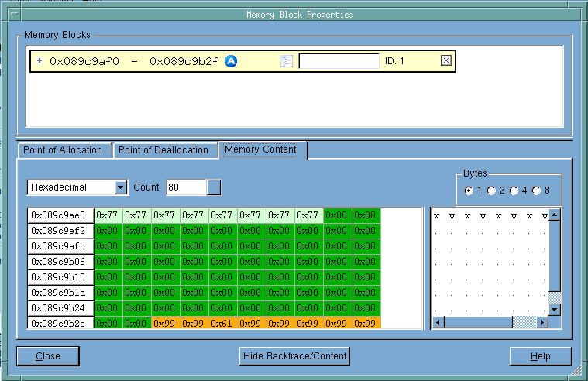588x381 pixels.
Task: Click the plus marker before address 0x089c9af0
Action: click(40, 60)
